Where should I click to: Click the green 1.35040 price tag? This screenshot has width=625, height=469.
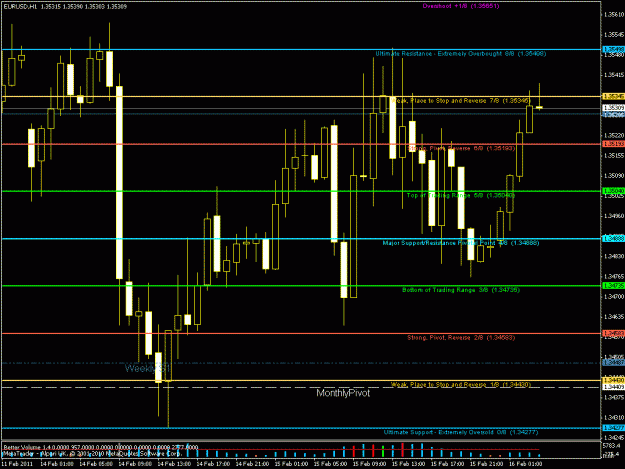tap(613, 191)
